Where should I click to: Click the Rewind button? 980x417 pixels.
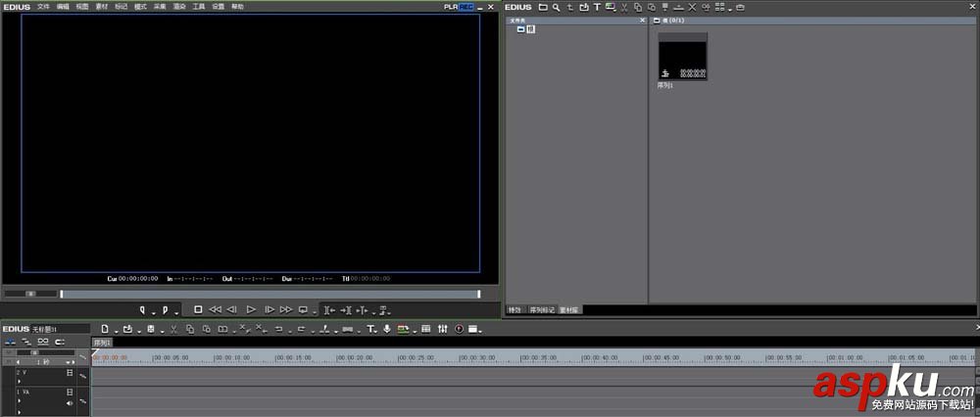(215, 309)
